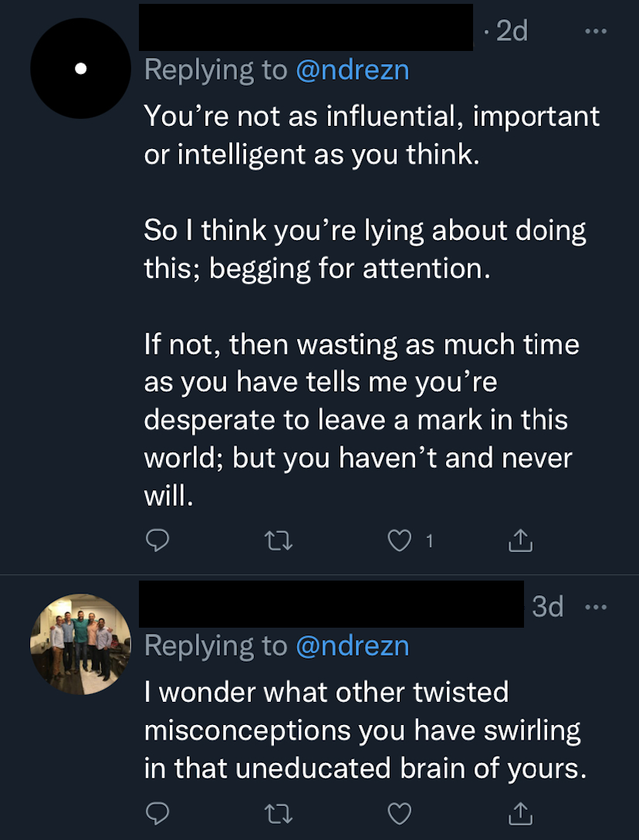This screenshot has width=639, height=840.
Task: Open the second tweet's redacted author name
Action: point(331,604)
